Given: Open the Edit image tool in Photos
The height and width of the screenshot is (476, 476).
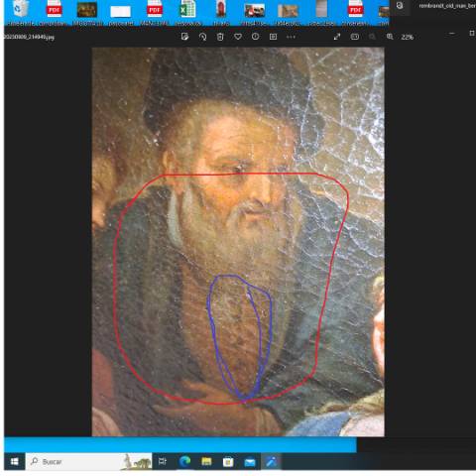Looking at the screenshot, I should [185, 37].
